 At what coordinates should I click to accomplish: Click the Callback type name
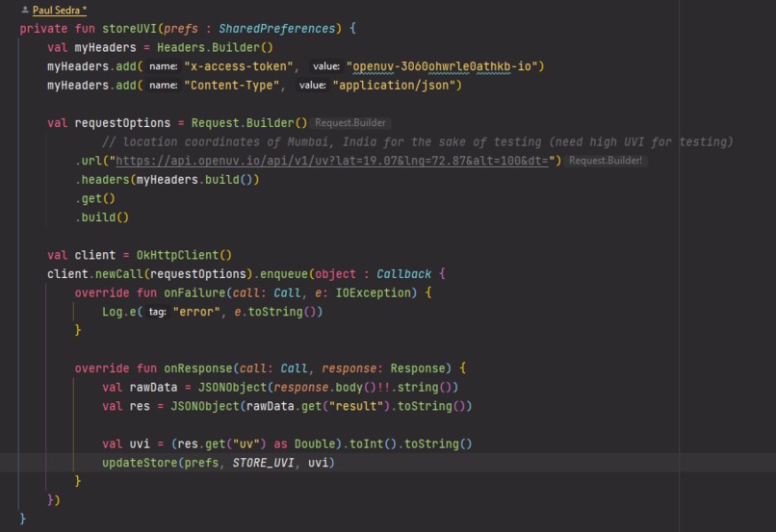(403, 274)
